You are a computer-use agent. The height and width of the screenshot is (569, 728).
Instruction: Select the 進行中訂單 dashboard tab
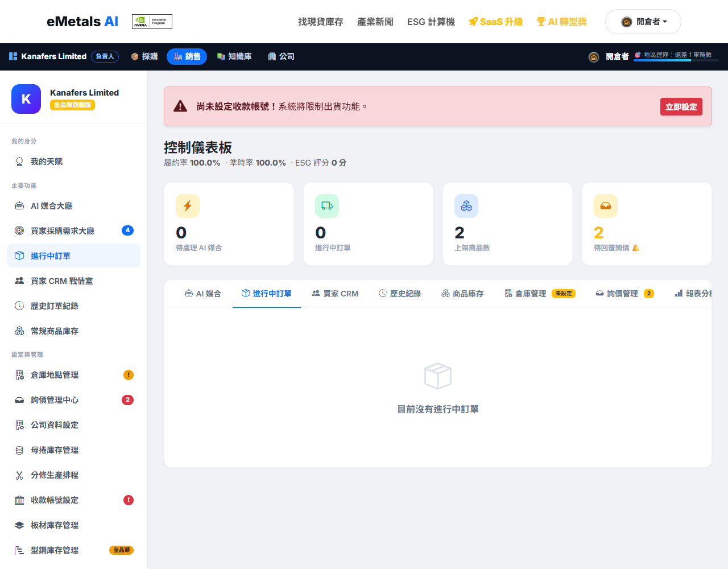coord(267,294)
